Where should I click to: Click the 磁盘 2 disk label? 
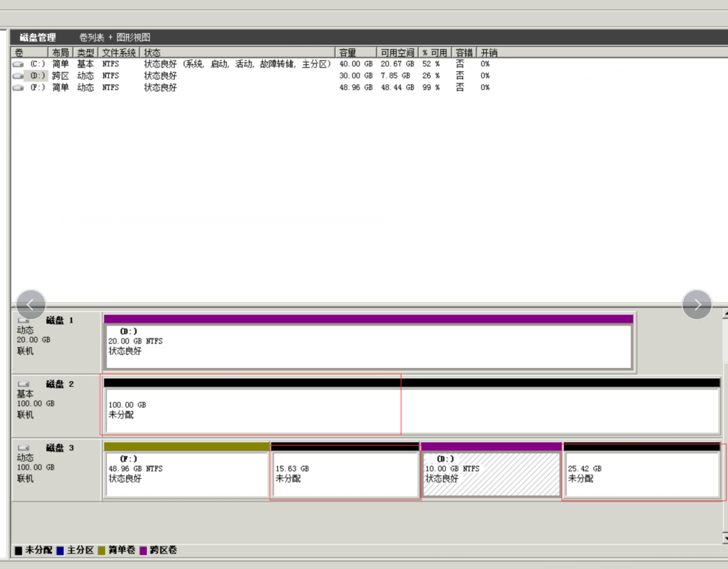tap(60, 384)
